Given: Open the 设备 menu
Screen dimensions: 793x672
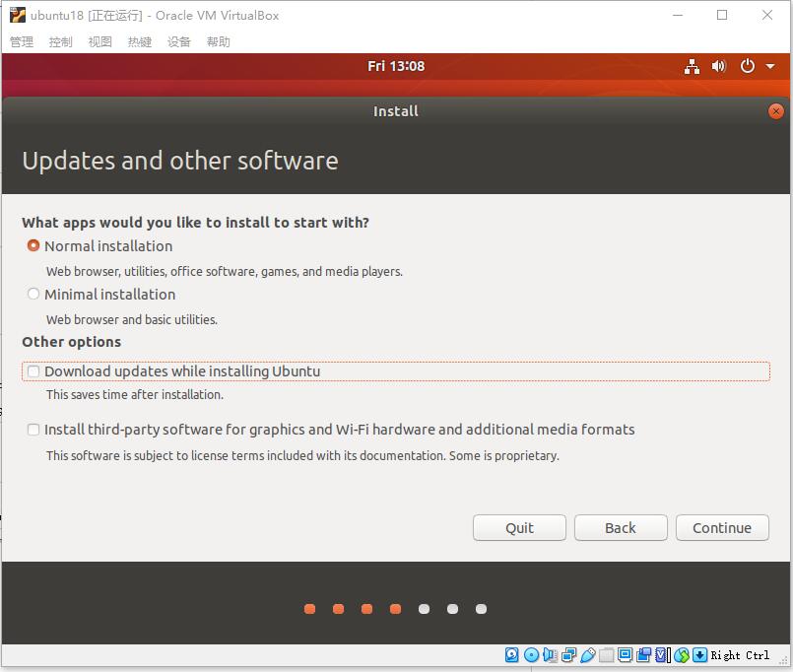Looking at the screenshot, I should tap(179, 42).
